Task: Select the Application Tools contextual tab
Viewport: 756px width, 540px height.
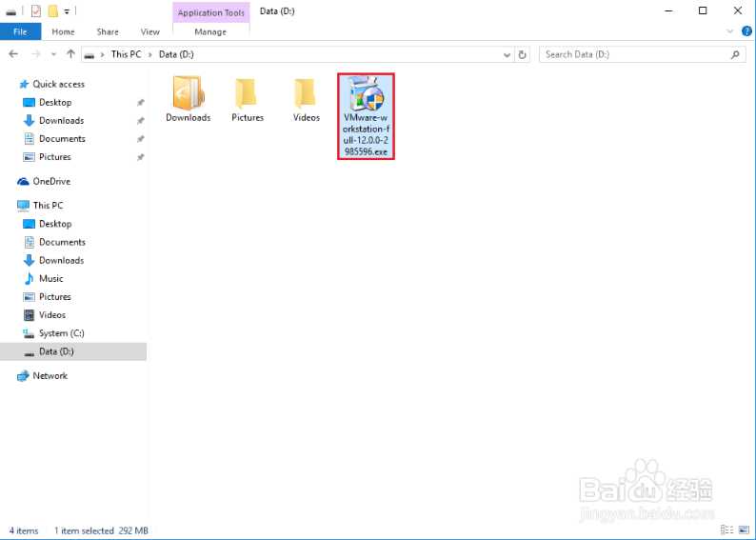Action: pyautogui.click(x=211, y=12)
